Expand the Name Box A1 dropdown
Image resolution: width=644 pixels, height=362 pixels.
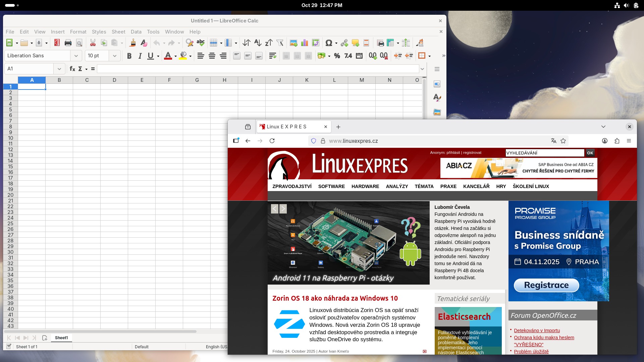(x=59, y=69)
